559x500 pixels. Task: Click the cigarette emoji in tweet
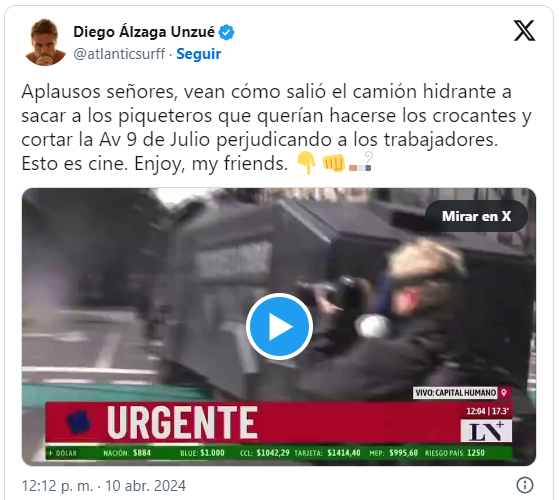pyautogui.click(x=360, y=163)
